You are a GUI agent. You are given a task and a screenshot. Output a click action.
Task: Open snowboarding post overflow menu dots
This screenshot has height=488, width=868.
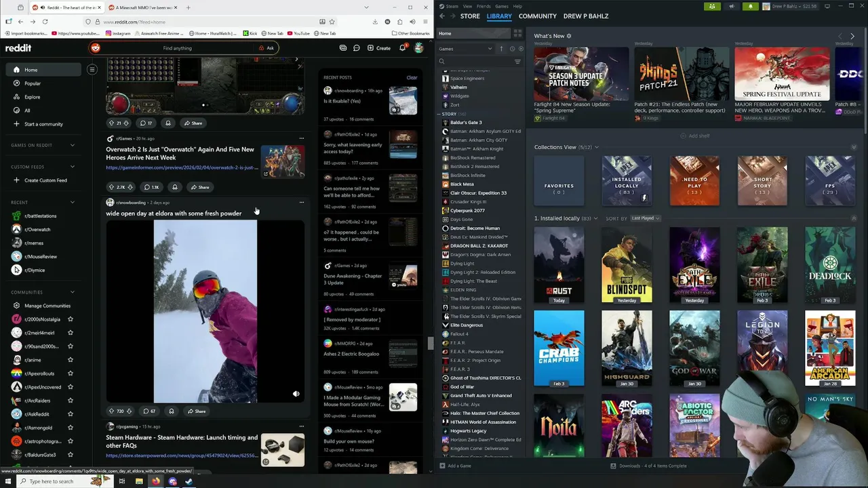point(302,202)
